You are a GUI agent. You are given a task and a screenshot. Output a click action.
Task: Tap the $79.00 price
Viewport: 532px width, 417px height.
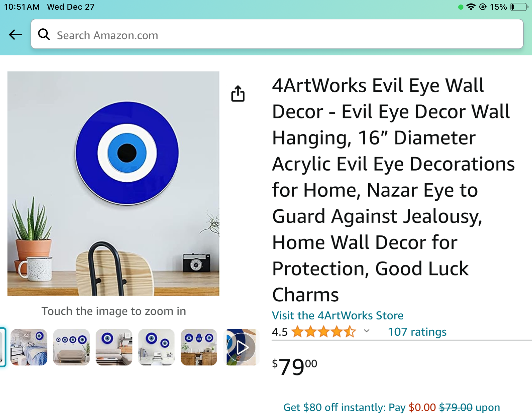pos(294,367)
